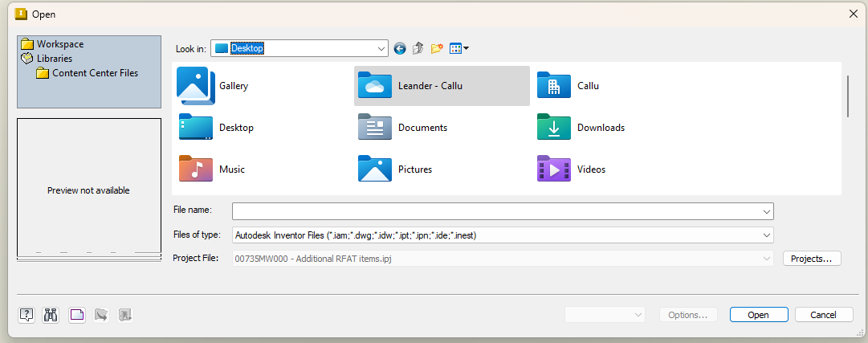Expand the File name dropdown arrow
Screen dimensions: 868x343
767,212
